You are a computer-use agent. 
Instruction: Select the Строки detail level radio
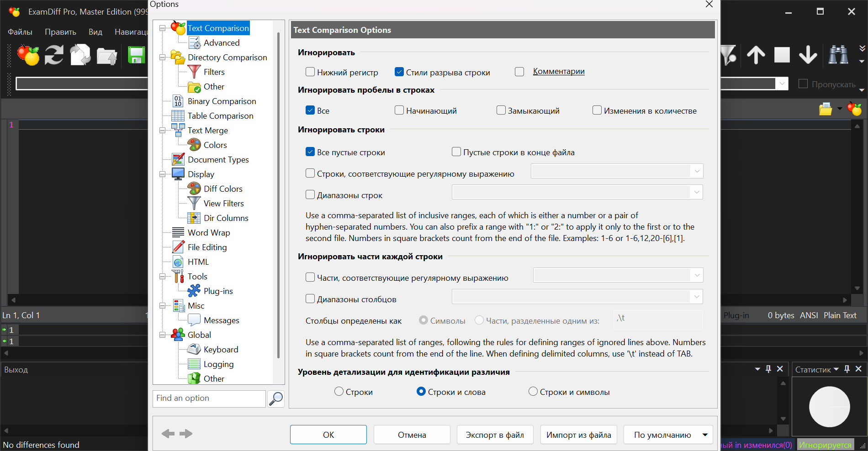point(339,391)
